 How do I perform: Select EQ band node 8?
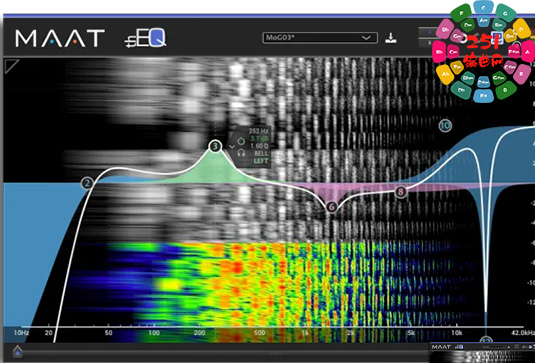tap(401, 192)
